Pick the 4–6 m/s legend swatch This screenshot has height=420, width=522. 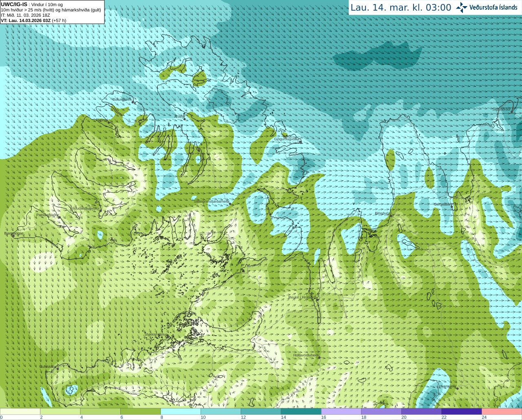(100, 411)
